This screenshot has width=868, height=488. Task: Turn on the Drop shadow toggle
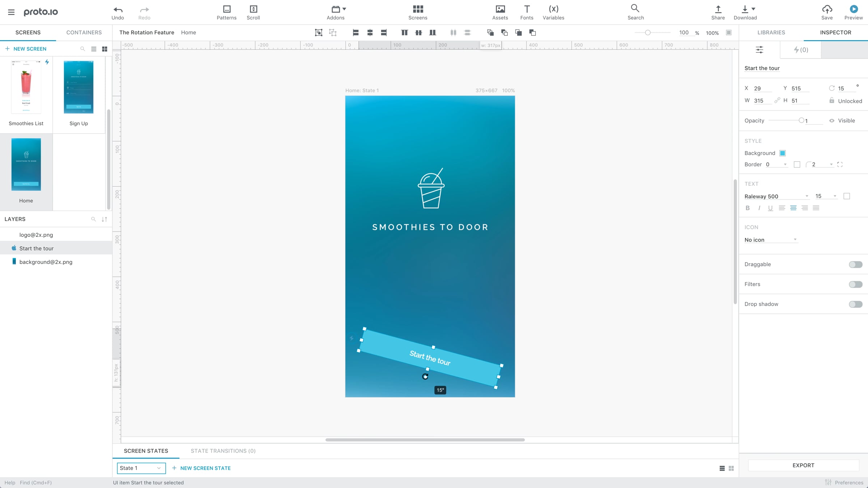coord(855,304)
